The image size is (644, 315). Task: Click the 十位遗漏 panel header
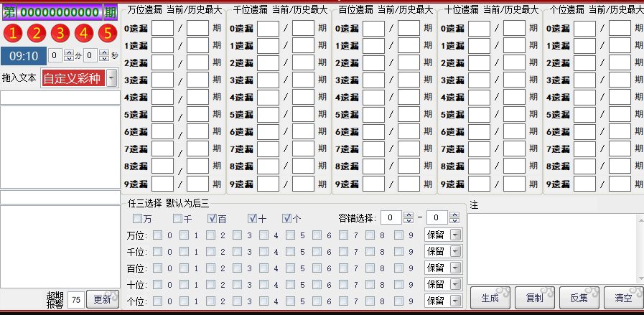click(491, 10)
